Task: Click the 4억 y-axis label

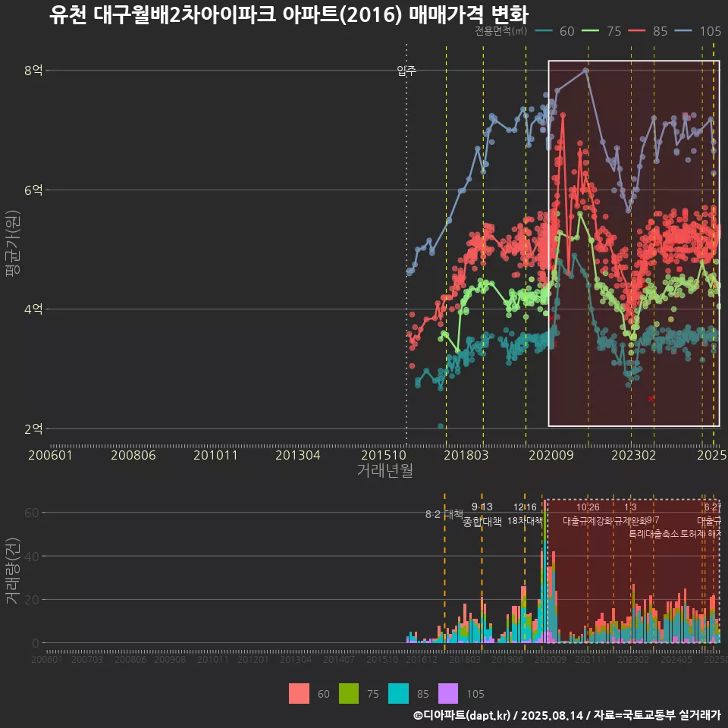Action: point(33,309)
